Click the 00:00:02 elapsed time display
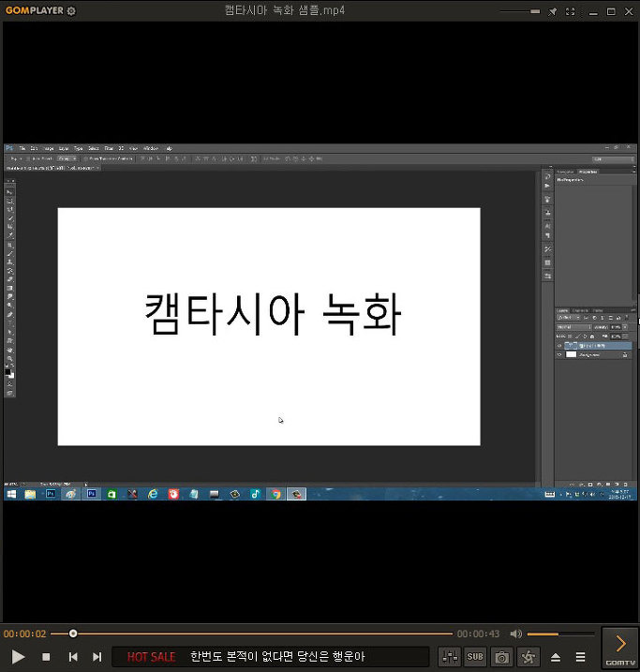The image size is (640, 672). pyautogui.click(x=24, y=634)
